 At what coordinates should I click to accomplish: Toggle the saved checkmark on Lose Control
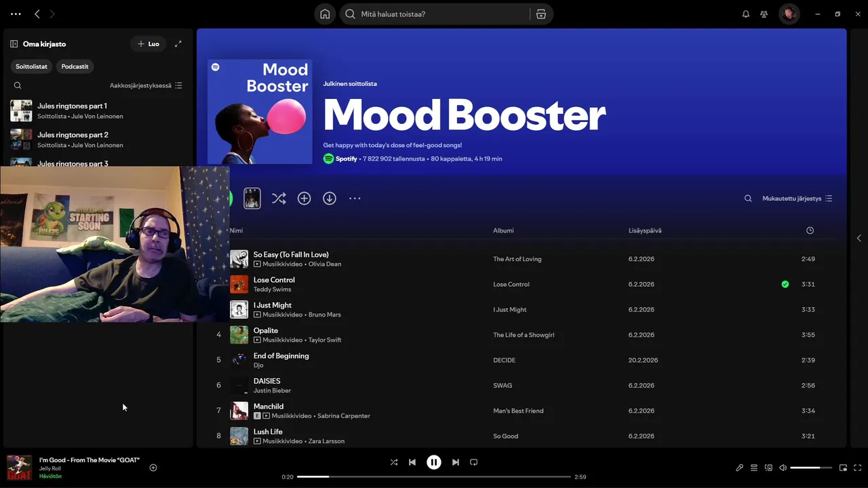click(x=785, y=284)
